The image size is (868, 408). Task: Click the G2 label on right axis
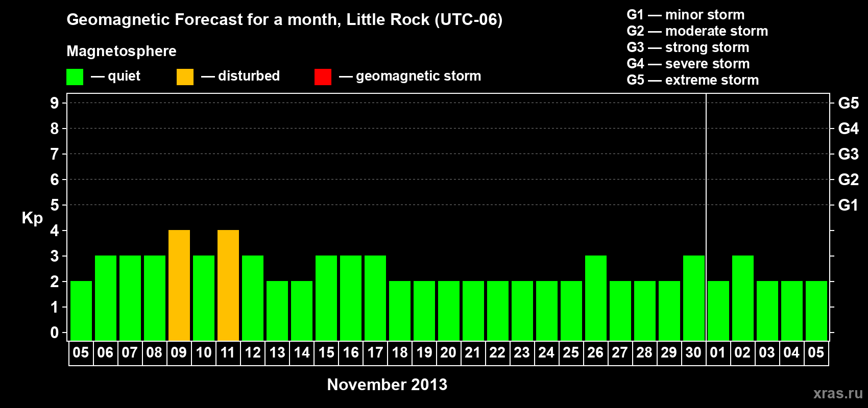tap(849, 180)
